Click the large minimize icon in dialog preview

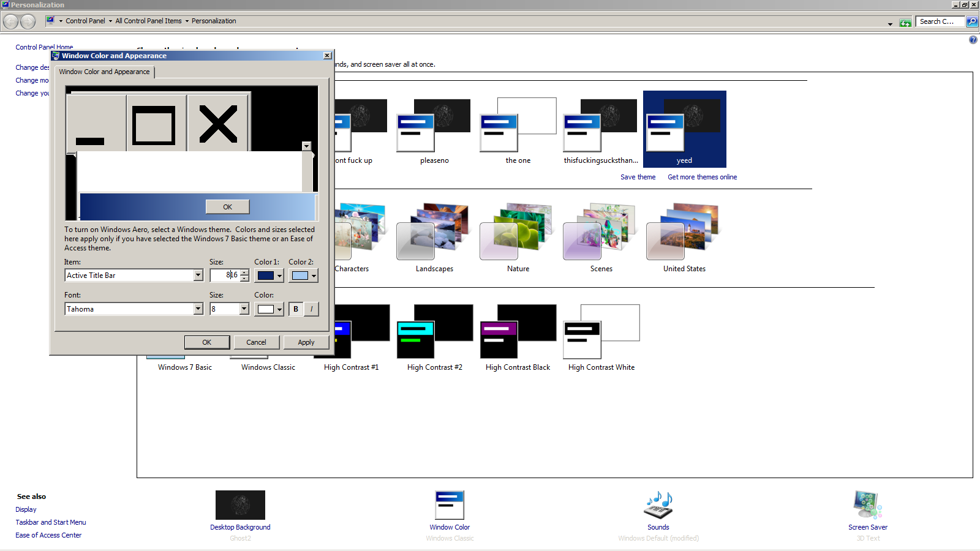coord(96,123)
